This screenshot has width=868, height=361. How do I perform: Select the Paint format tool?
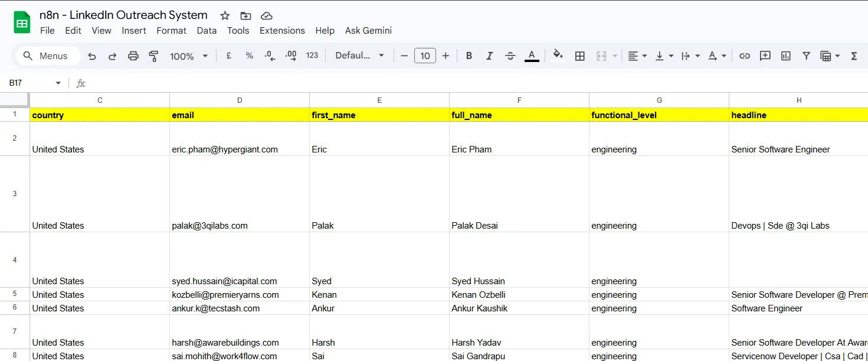[x=154, y=56]
